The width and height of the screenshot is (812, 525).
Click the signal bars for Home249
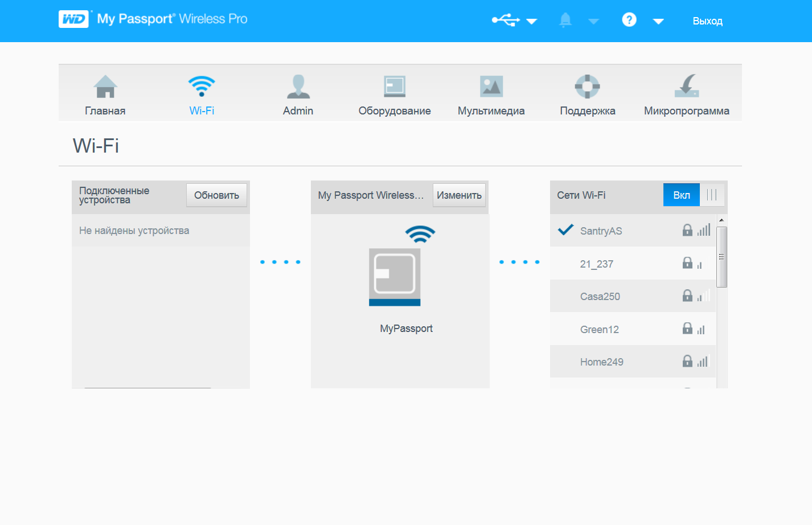[704, 360]
